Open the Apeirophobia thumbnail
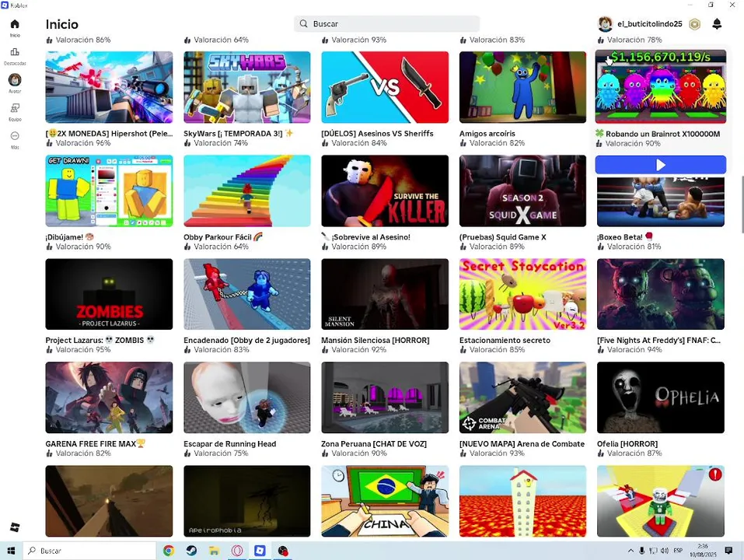Image resolution: width=744 pixels, height=560 pixels. pyautogui.click(x=246, y=501)
